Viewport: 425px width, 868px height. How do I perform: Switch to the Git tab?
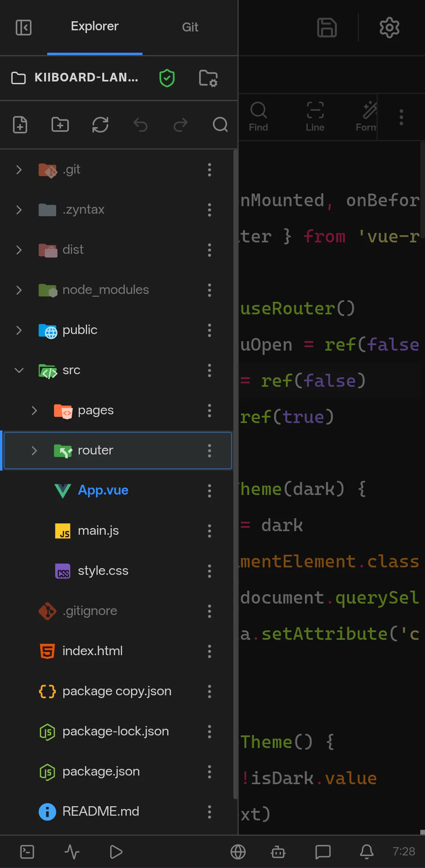[190, 27]
